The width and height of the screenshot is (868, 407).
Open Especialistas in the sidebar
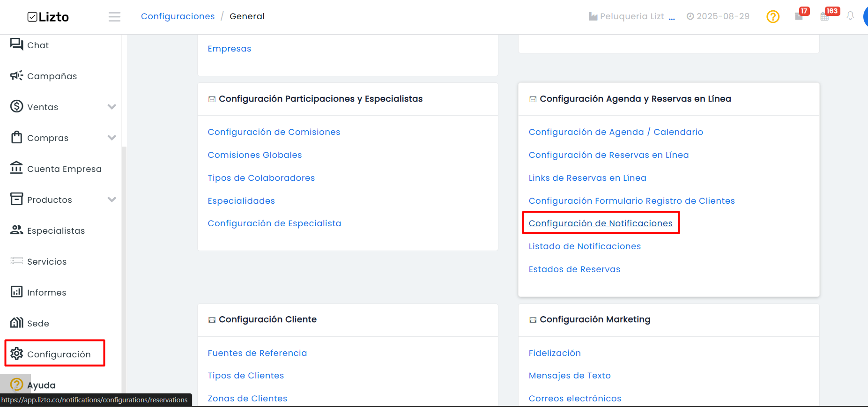point(47,230)
